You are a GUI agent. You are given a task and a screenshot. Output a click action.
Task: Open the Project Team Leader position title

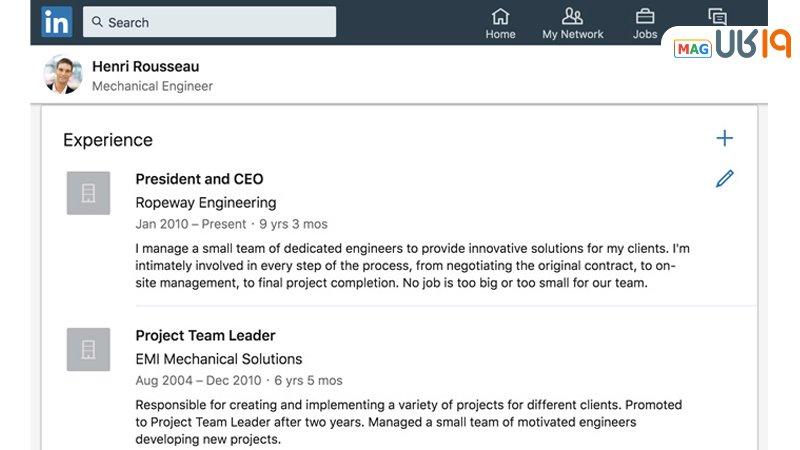click(205, 335)
